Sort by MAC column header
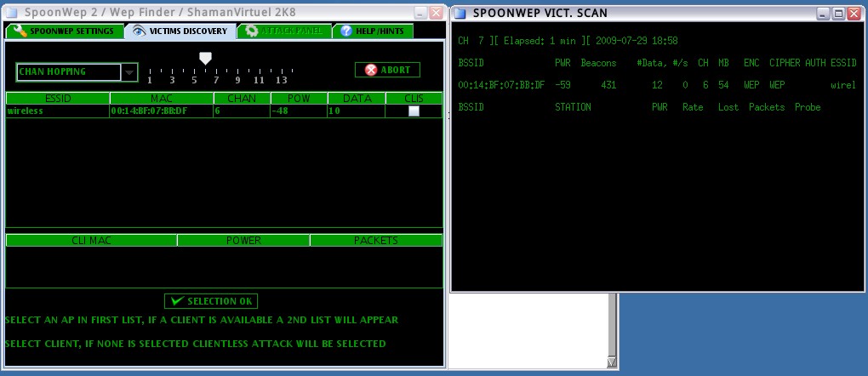Image resolution: width=868 pixels, height=376 pixels. click(162, 99)
